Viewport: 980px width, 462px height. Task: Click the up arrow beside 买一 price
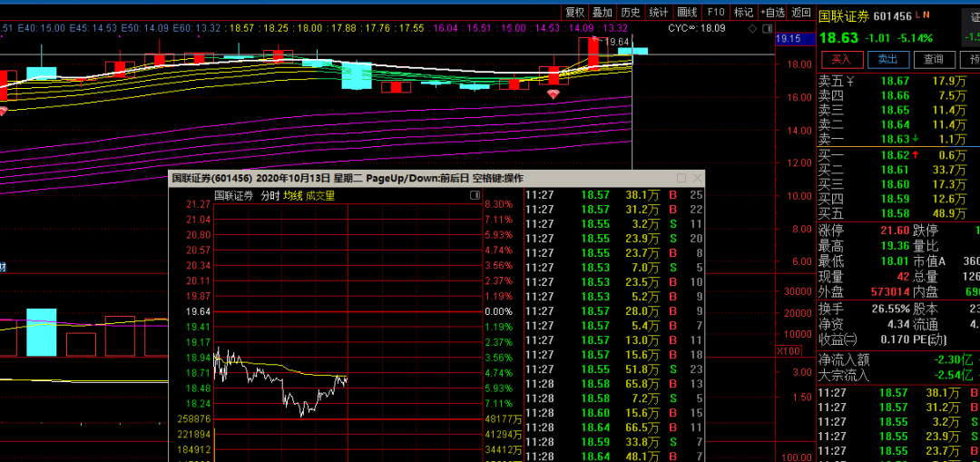(915, 154)
